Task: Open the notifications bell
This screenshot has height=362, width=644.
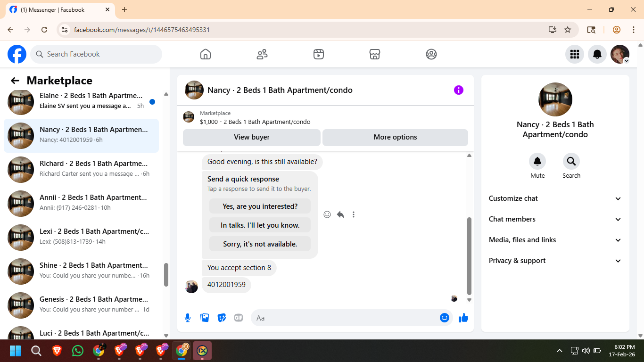Action: pyautogui.click(x=597, y=54)
